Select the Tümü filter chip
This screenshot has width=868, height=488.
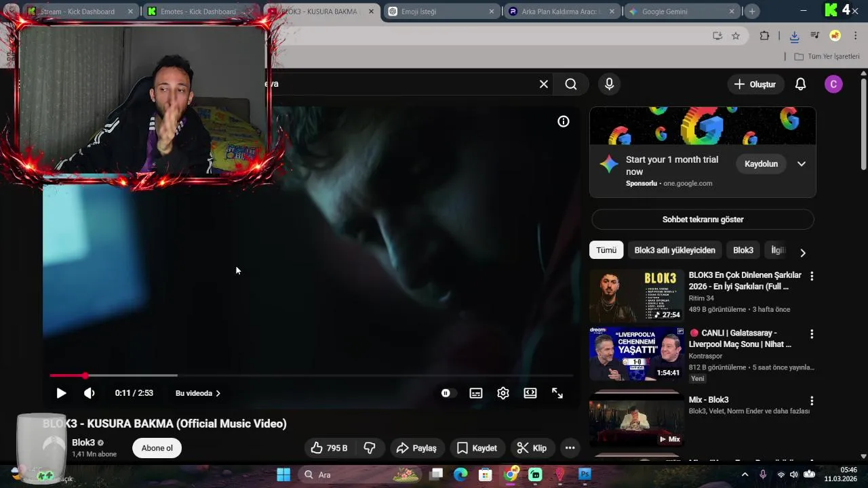pos(606,250)
